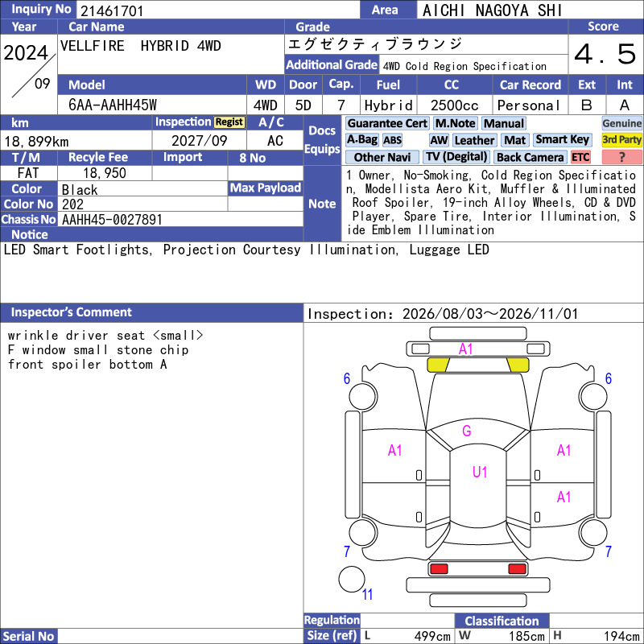
Task: Click the fuel value Hybrid
Action: 389,105
